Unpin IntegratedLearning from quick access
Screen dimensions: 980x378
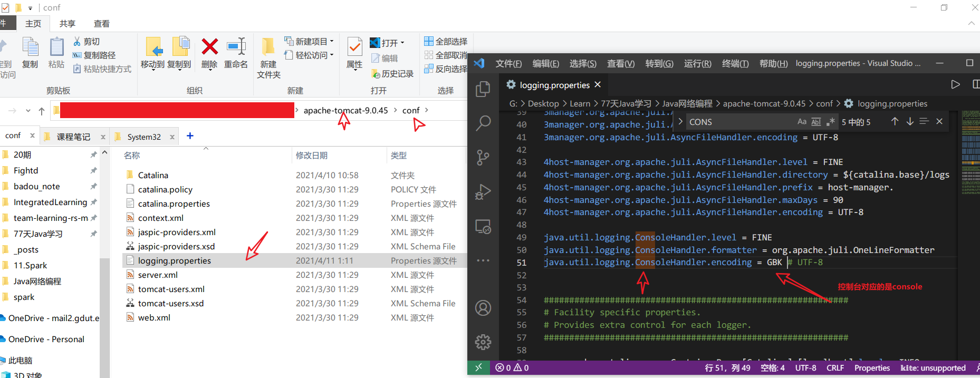94,202
